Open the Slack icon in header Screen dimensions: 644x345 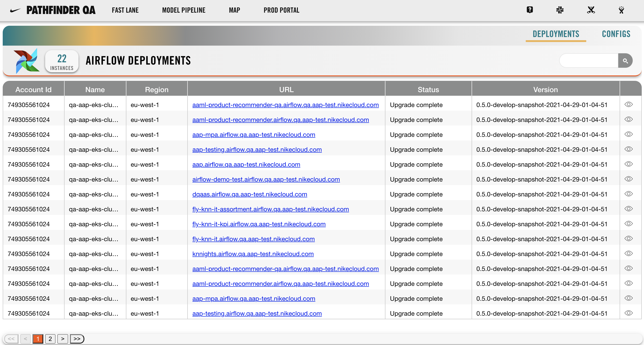[560, 10]
